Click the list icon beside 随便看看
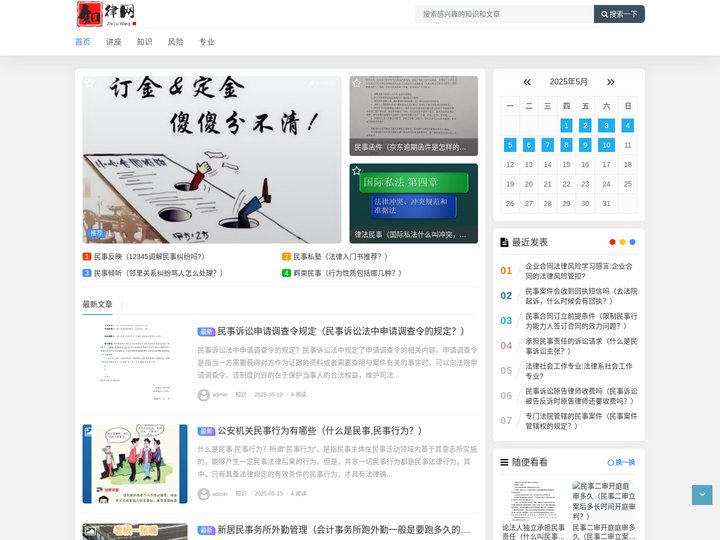The image size is (720, 540). coord(504,462)
